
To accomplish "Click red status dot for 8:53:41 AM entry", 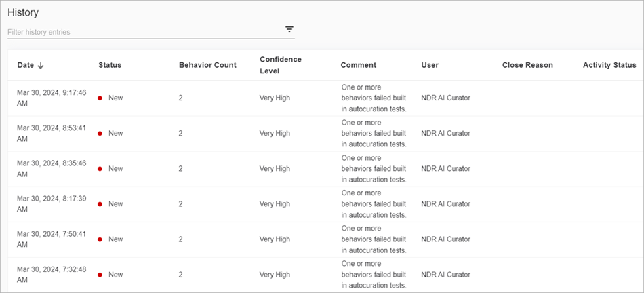I will [x=100, y=134].
